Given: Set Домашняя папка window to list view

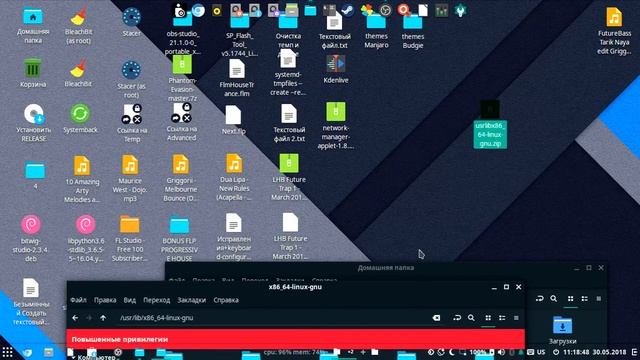Looking at the screenshot, I should coord(584,298).
